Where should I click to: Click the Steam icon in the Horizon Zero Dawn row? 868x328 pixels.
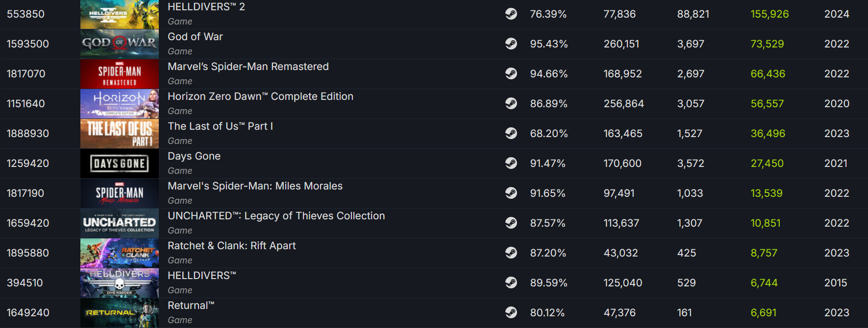[511, 103]
